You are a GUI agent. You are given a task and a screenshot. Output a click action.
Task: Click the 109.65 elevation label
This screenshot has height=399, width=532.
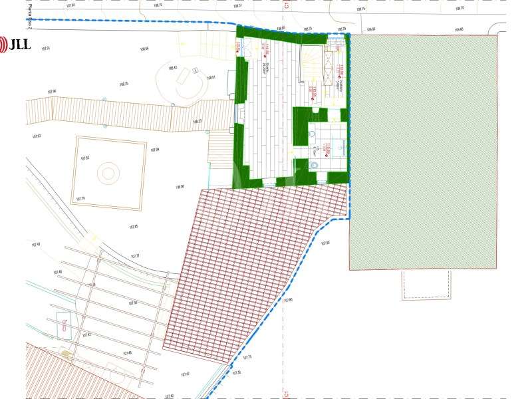tap(458, 30)
